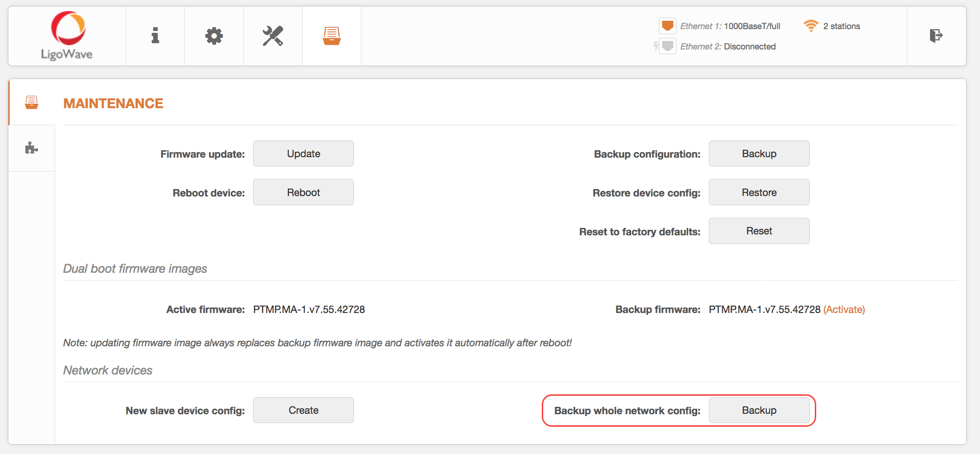Screen dimensions: 980x454
Task: Click Restore for device config
Action: [758, 192]
